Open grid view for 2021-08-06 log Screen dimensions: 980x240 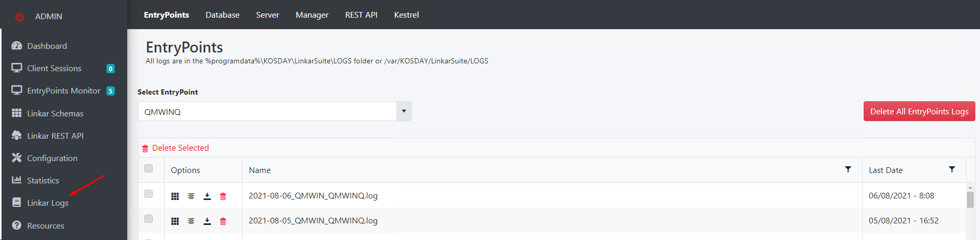(175, 196)
